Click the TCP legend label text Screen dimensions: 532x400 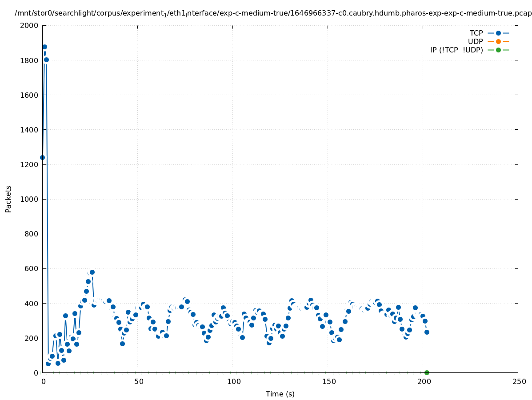coord(476,33)
